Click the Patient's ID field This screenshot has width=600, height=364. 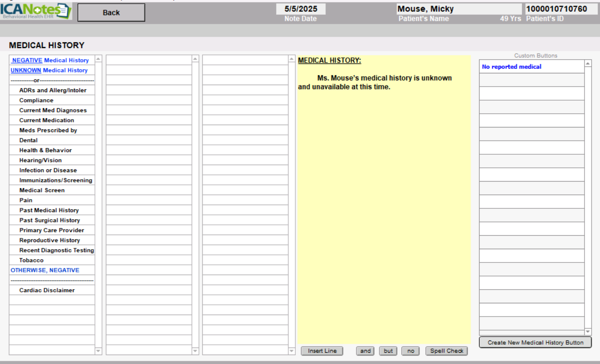[561, 9]
